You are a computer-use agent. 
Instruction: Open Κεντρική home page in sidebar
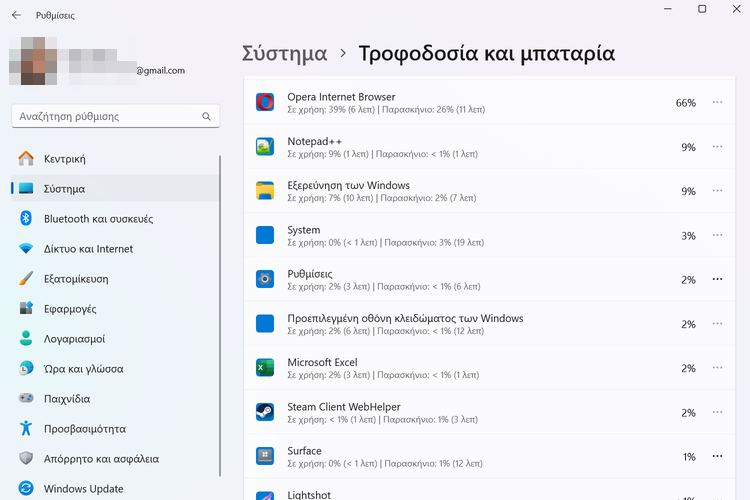(x=115, y=159)
